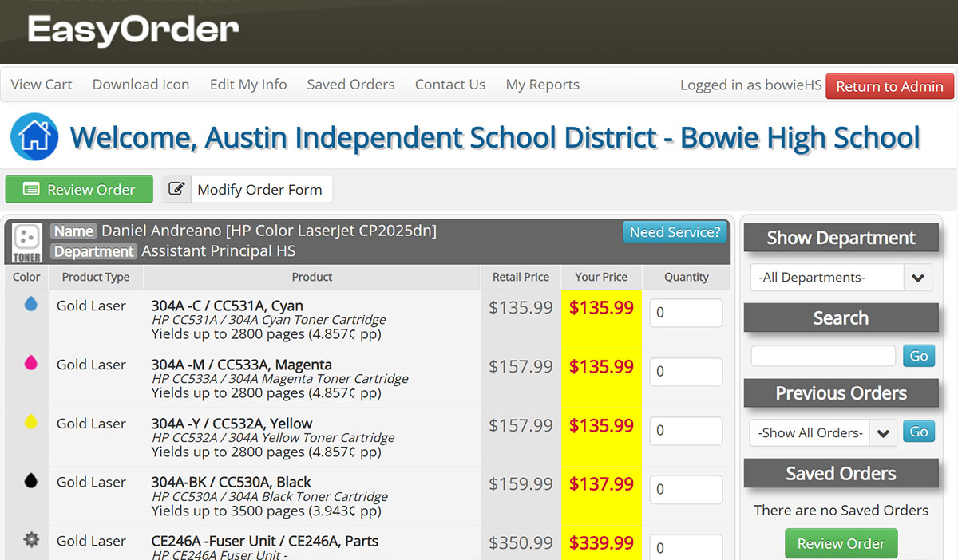Click the pencil edit icon beside Modify Order Form
Viewport: 958px width, 560px height.
177,189
